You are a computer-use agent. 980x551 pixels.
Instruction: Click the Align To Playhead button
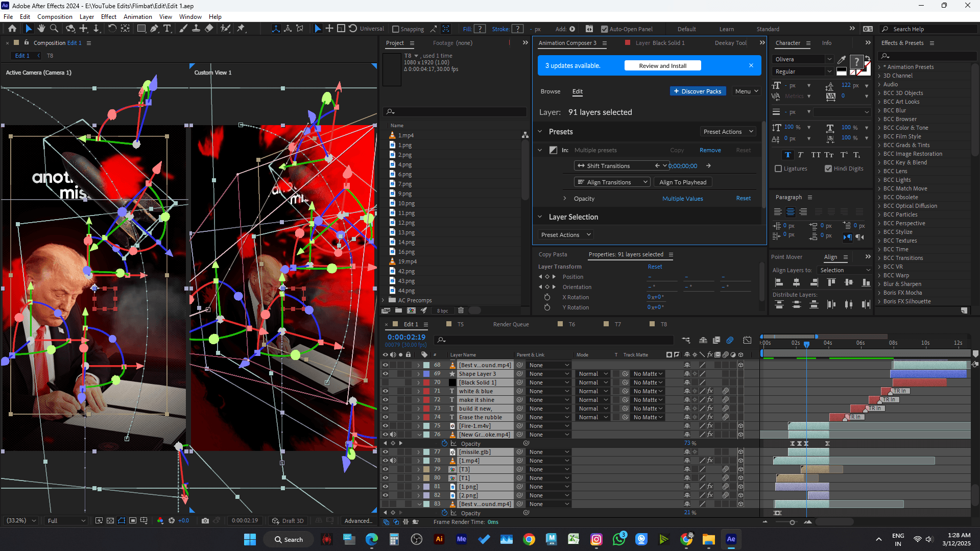pos(682,182)
